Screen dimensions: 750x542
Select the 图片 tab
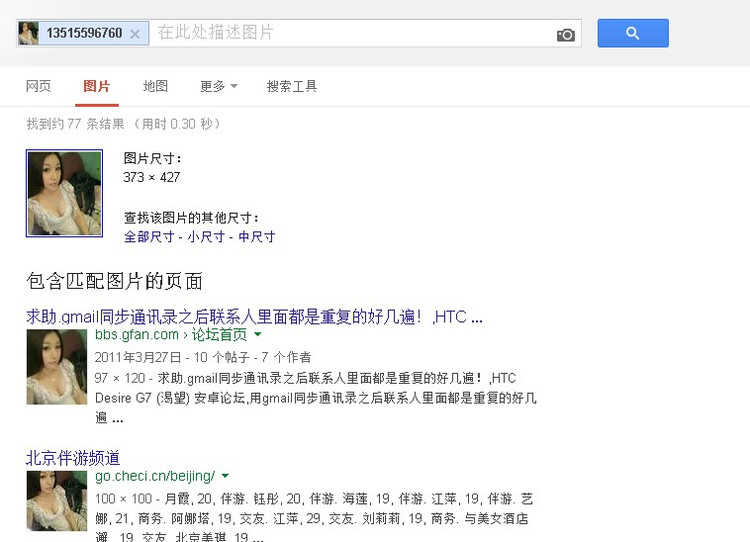point(97,87)
